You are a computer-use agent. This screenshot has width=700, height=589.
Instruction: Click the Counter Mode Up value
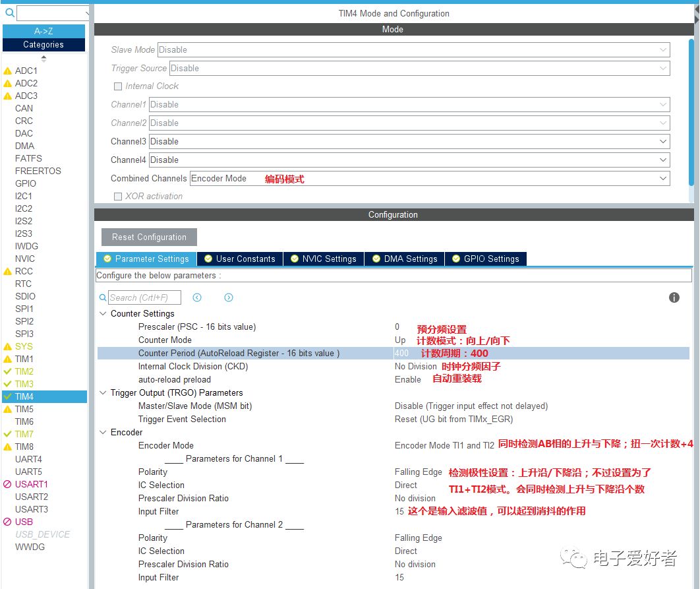coord(400,340)
